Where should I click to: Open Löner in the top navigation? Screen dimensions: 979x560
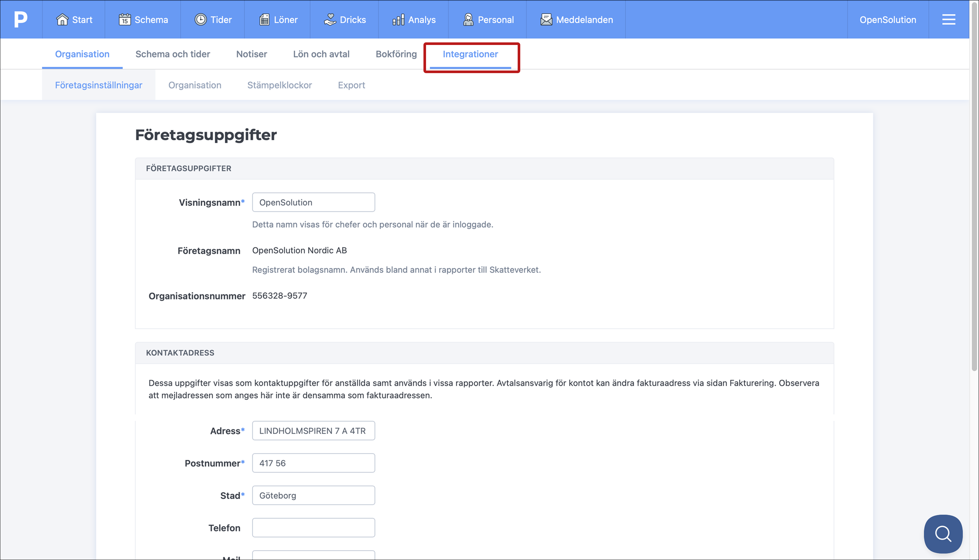point(278,20)
